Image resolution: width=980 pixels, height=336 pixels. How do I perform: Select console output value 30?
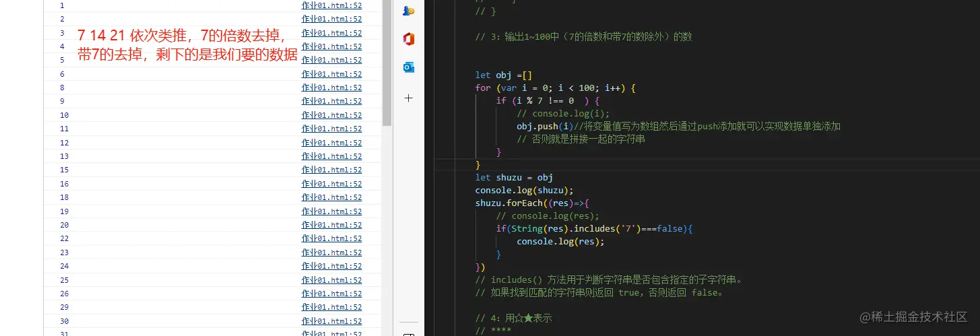pyautogui.click(x=64, y=321)
